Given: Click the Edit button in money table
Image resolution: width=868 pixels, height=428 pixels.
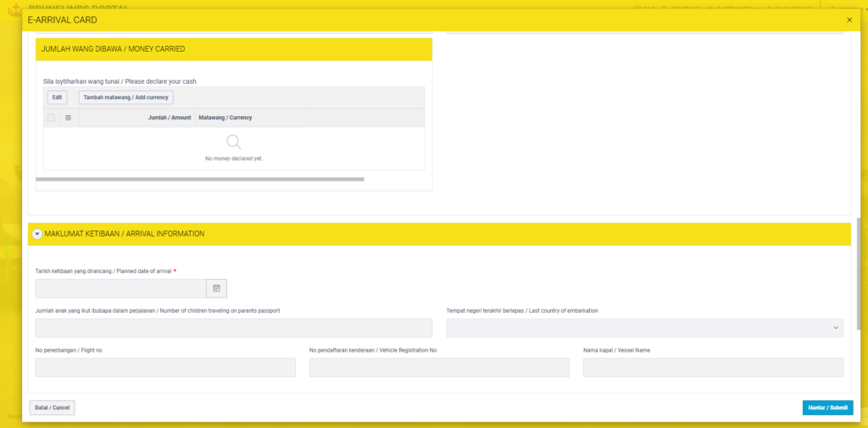Looking at the screenshot, I should click(57, 97).
